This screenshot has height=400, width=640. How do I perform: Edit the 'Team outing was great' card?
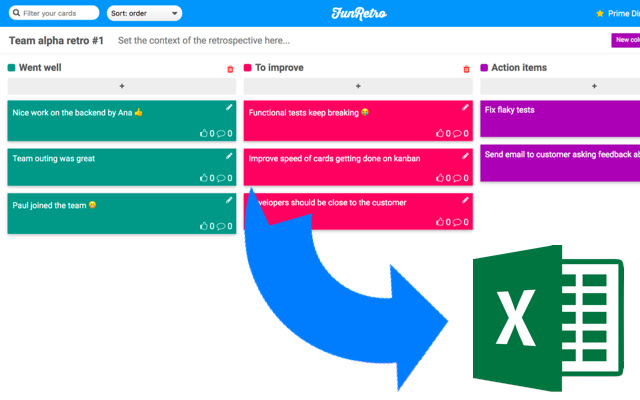pos(229,156)
